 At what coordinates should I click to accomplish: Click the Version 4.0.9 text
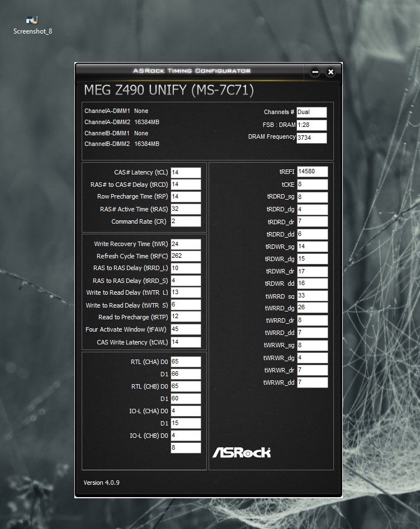click(x=102, y=483)
